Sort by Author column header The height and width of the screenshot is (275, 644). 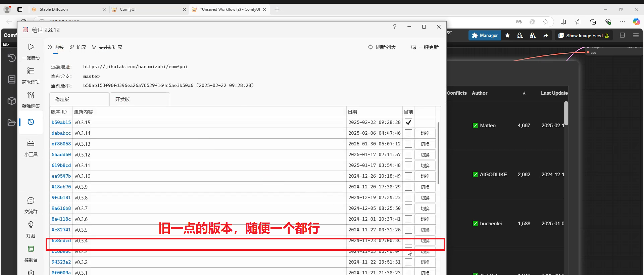point(480,93)
